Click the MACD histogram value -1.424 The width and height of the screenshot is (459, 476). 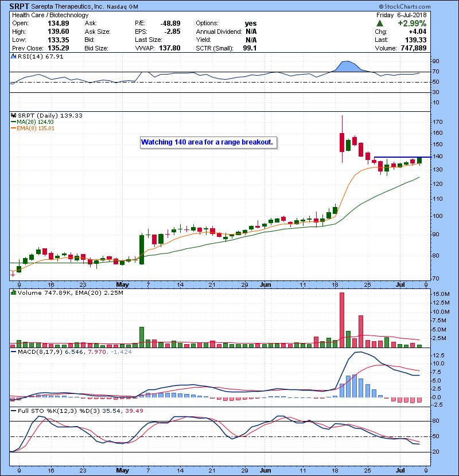121,352
